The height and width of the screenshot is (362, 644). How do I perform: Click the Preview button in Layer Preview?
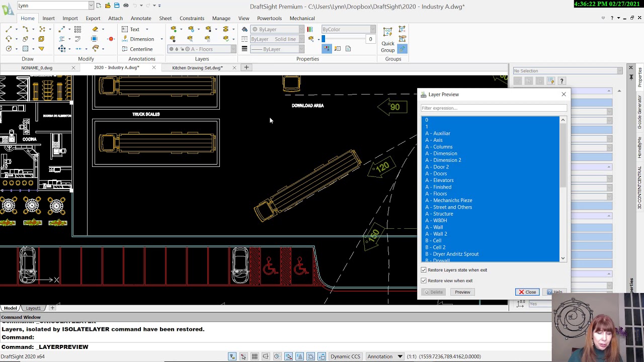pyautogui.click(x=462, y=292)
